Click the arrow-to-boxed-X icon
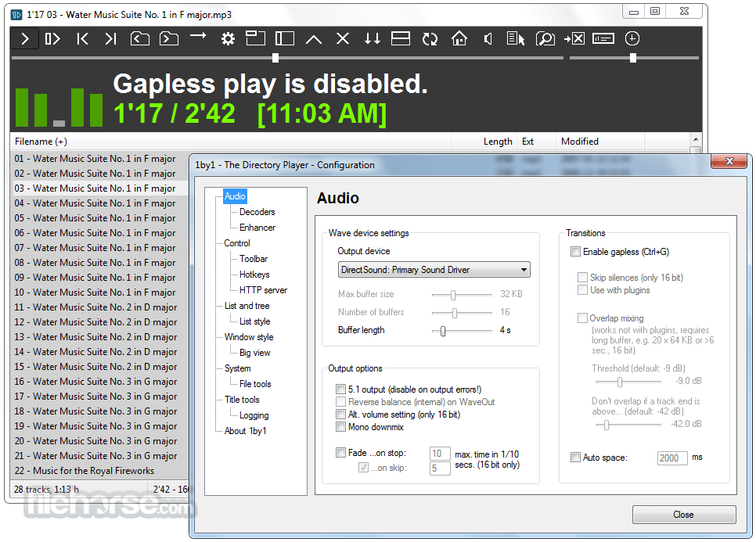 (574, 38)
